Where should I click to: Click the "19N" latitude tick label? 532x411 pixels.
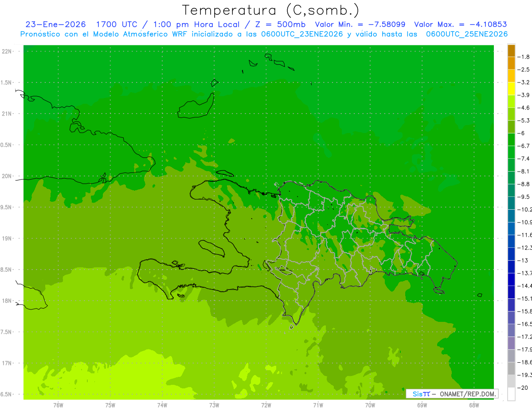tap(7, 239)
